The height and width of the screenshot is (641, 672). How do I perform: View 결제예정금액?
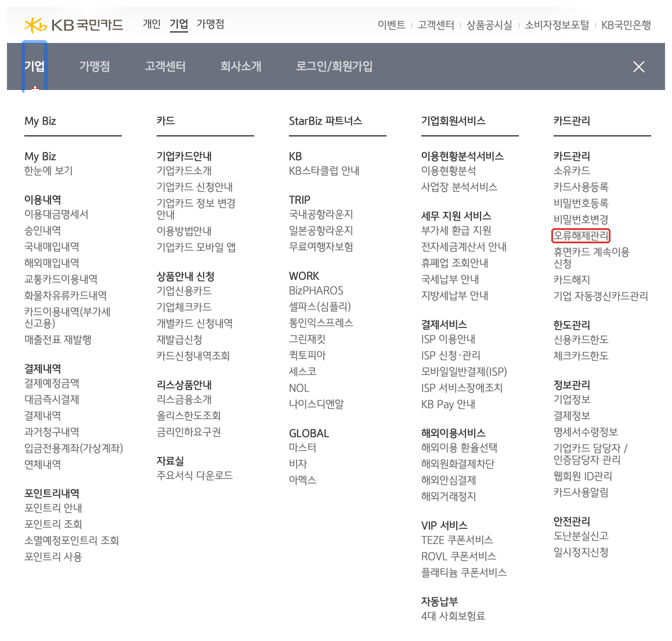point(52,383)
